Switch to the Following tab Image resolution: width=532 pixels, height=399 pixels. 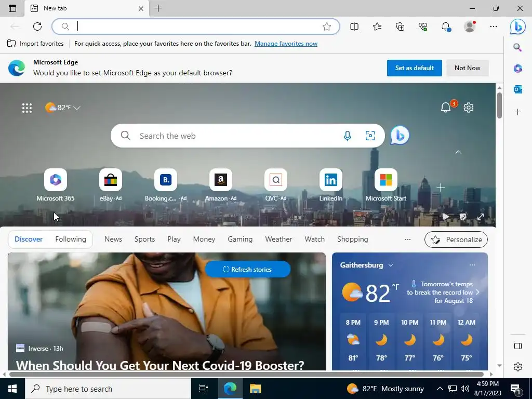coord(71,239)
